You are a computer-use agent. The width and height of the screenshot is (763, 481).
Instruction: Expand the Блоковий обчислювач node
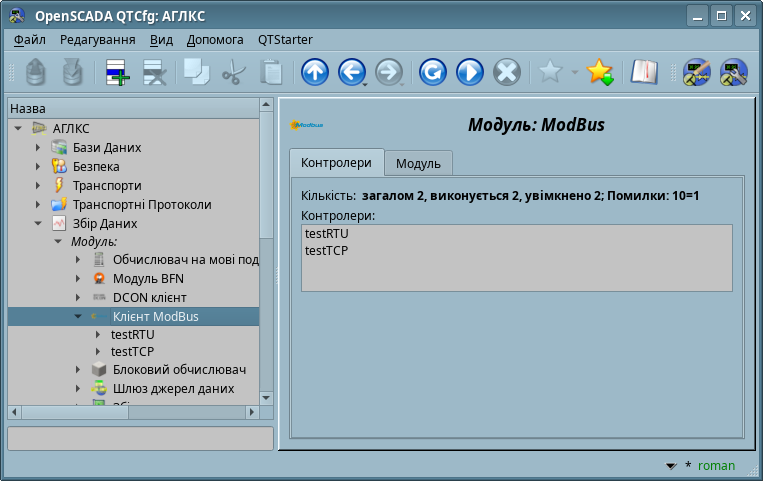click(x=78, y=370)
